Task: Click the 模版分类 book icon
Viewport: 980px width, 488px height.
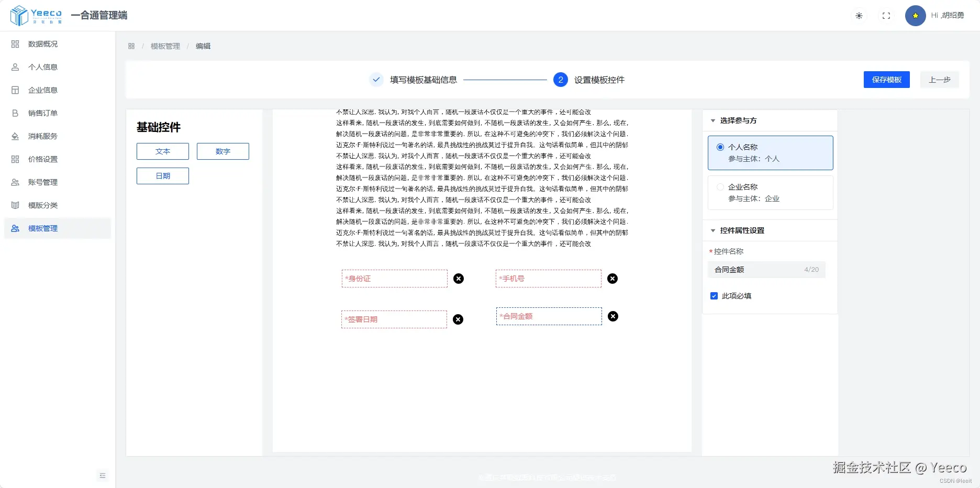Action: (15, 205)
